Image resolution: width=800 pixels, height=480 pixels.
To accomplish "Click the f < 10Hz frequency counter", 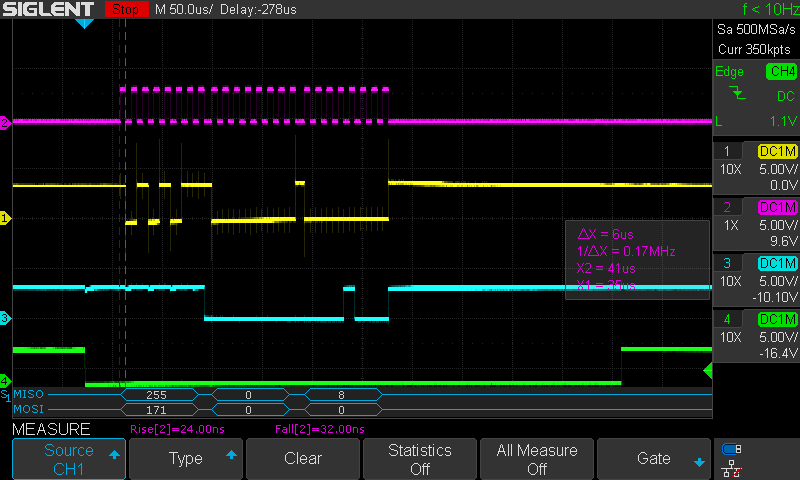I will click(770, 9).
